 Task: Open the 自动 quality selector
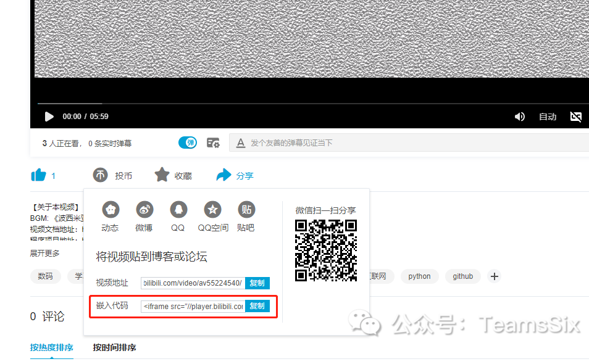point(548,117)
